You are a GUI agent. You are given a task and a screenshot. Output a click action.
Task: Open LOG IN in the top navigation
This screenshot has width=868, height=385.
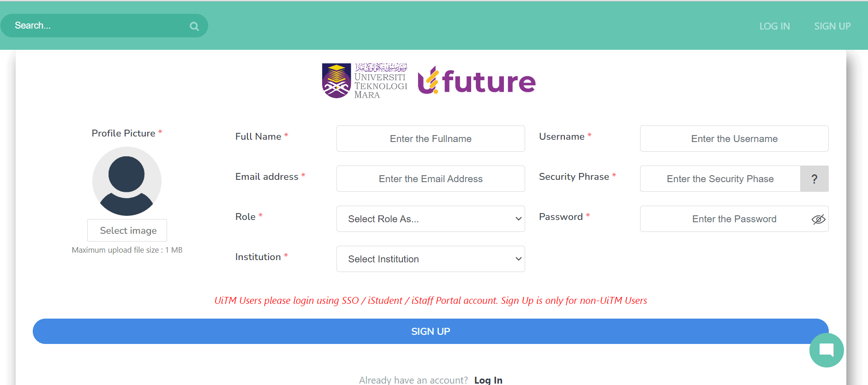coord(774,26)
